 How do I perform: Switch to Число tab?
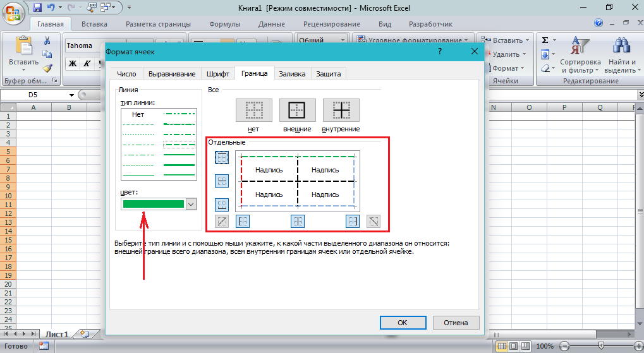(126, 74)
